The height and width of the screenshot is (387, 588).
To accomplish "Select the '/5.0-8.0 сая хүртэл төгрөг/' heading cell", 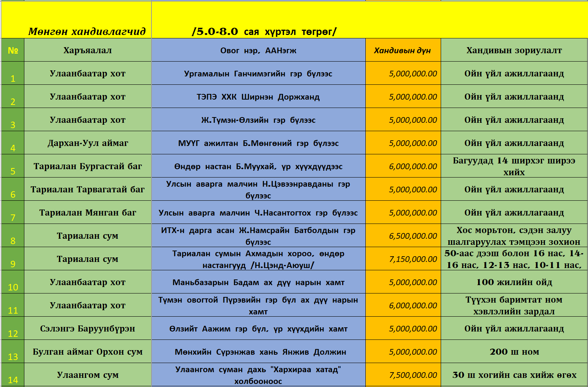I will (x=264, y=31).
